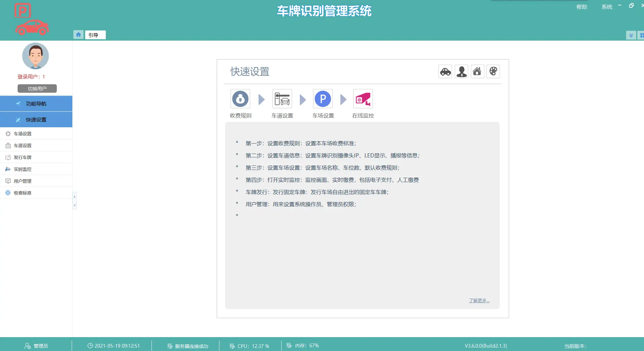Open 收费规则 step in quick setup wizard

pyautogui.click(x=240, y=99)
